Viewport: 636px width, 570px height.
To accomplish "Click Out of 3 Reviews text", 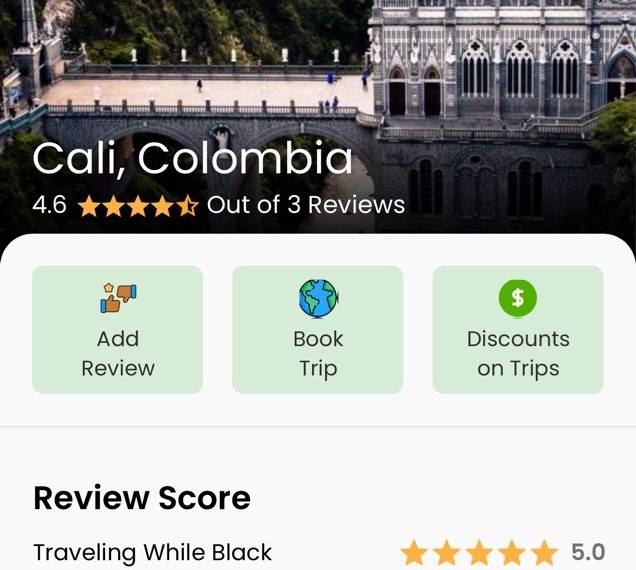I will [x=306, y=204].
